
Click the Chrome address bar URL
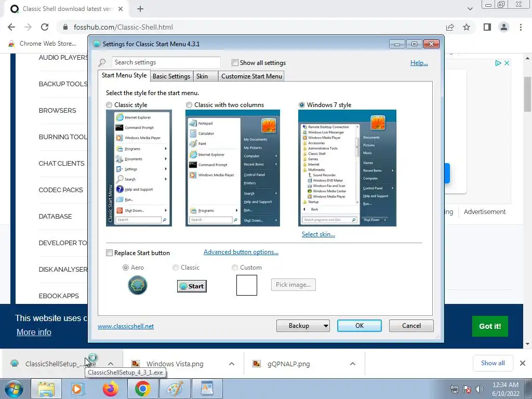(x=123, y=27)
